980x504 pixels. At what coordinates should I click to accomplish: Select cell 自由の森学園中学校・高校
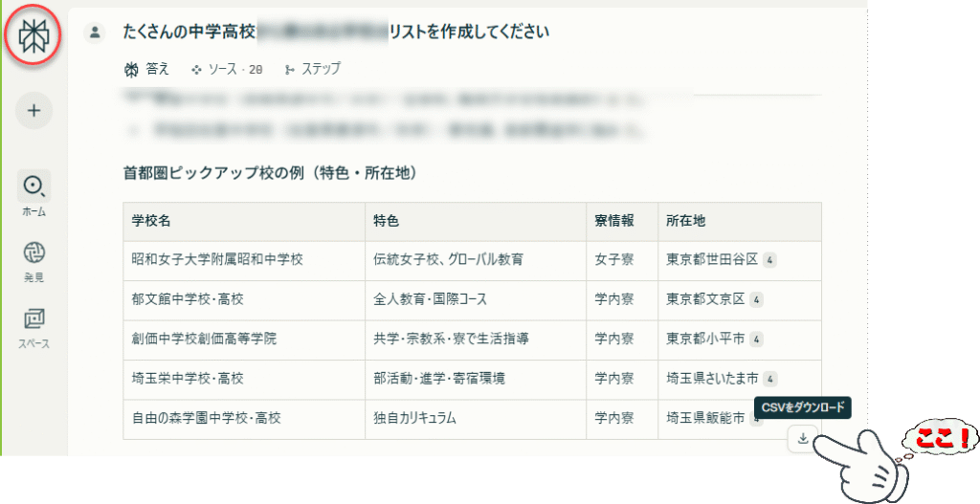[x=244, y=419]
